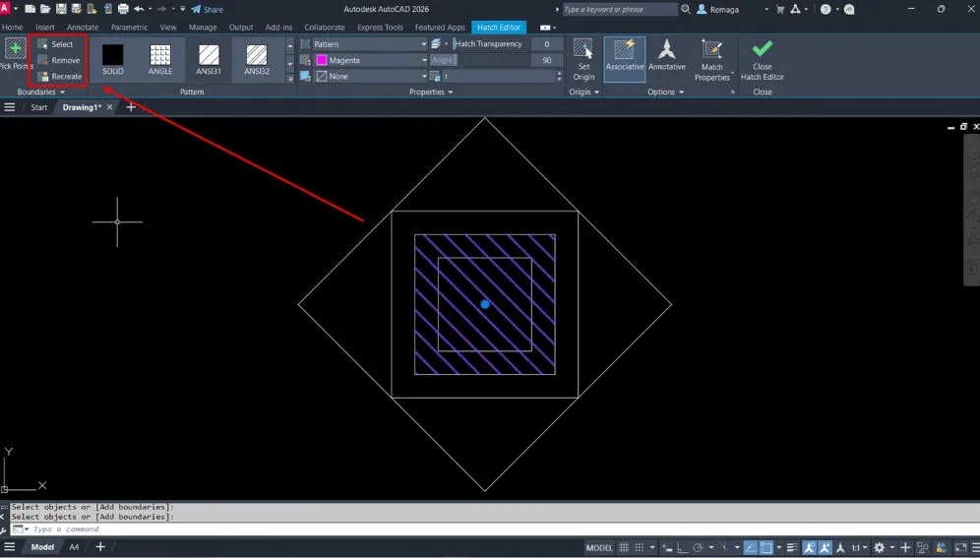Switch to the A4 layout tab
This screenshot has height=558, width=980.
pyautogui.click(x=74, y=547)
